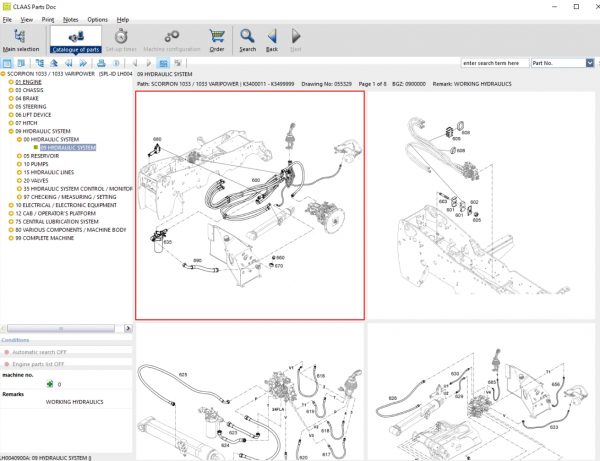The width and height of the screenshot is (600, 461).
Task: Open the View menu
Action: tap(26, 20)
